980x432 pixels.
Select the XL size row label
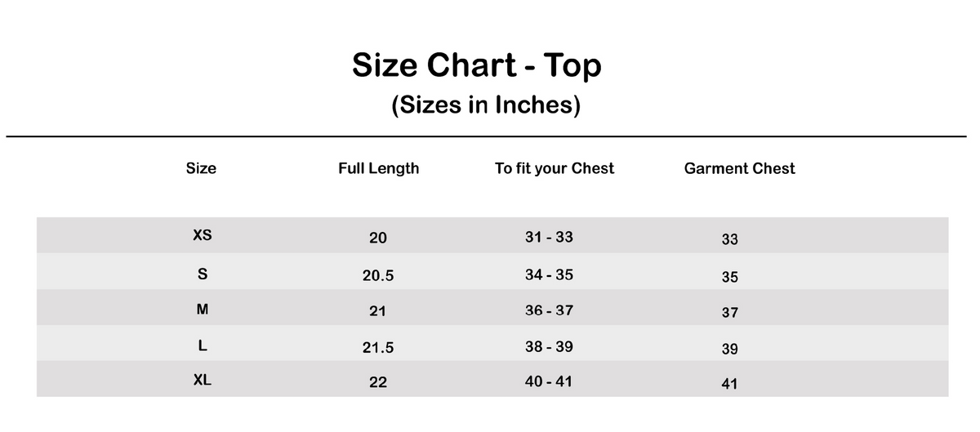click(202, 380)
